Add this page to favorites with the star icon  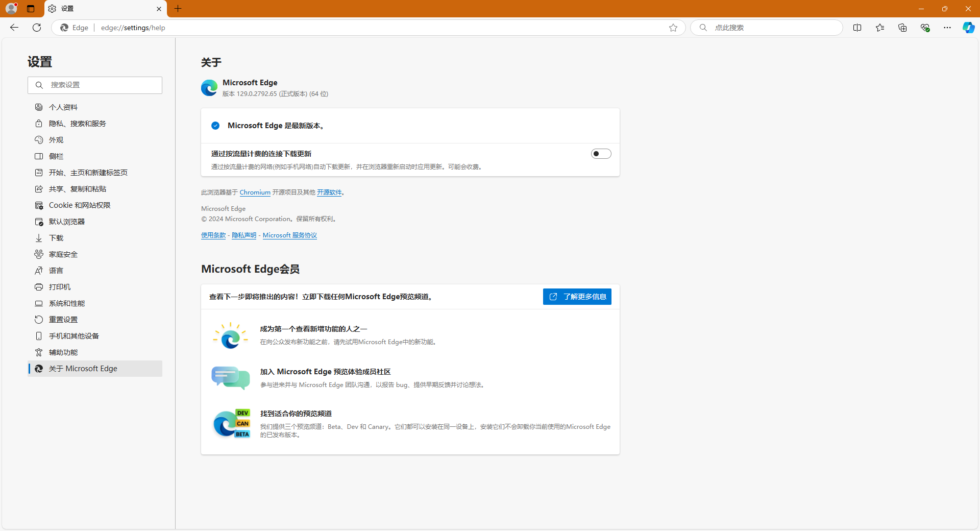point(673,28)
